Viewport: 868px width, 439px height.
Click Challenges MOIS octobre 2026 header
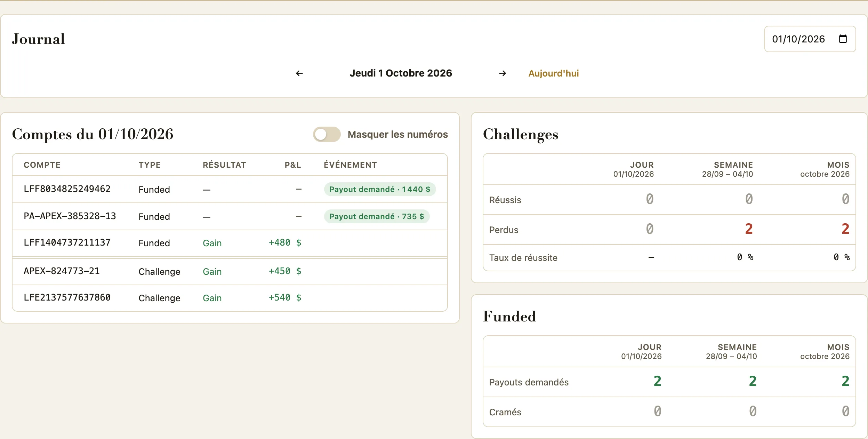coord(825,169)
